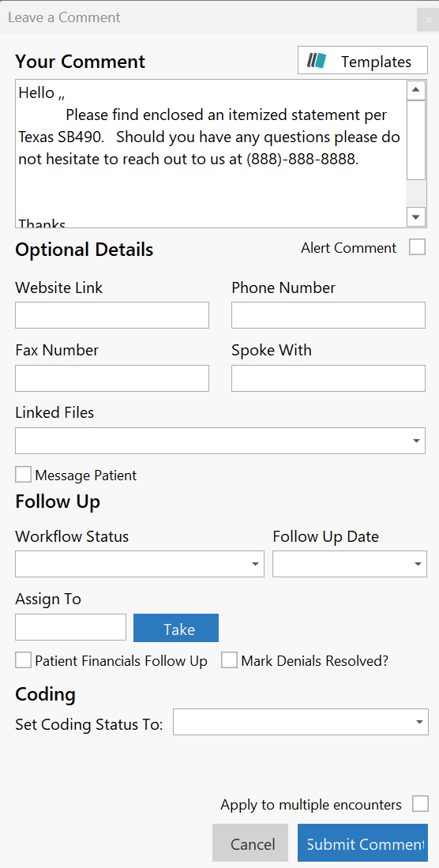Click the comment box scroll down arrow
The height and width of the screenshot is (868, 439).
tap(416, 216)
